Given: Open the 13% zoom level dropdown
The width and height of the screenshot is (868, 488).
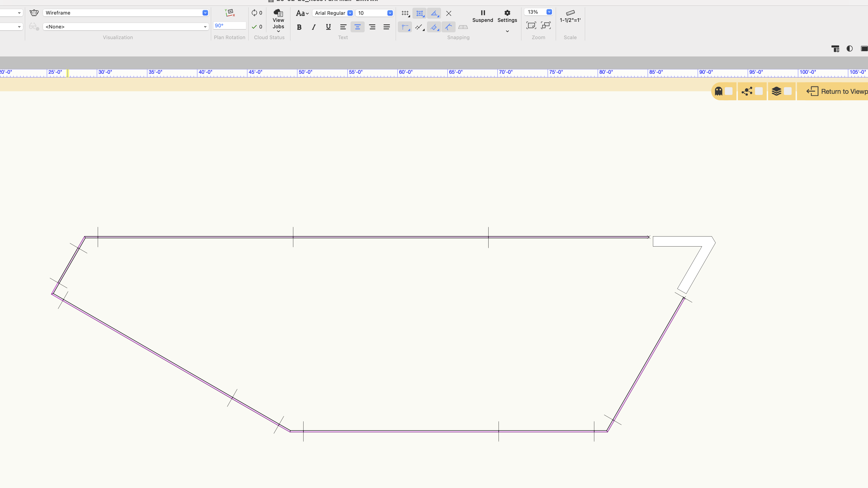Looking at the screenshot, I should [549, 12].
